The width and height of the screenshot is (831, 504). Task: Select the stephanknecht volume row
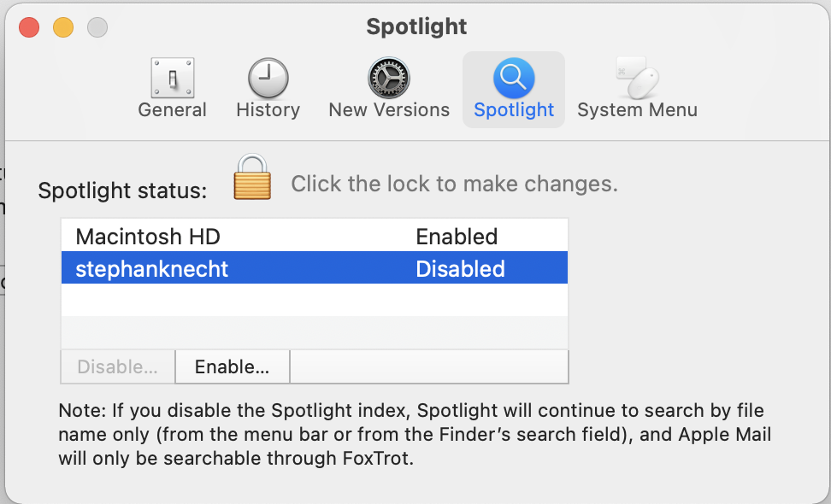pos(152,269)
